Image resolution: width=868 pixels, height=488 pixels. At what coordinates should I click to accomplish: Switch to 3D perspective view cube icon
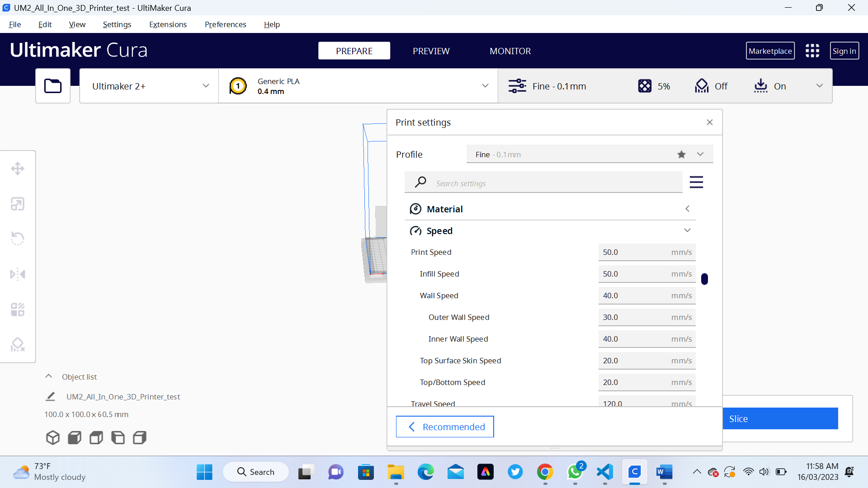[x=53, y=437]
